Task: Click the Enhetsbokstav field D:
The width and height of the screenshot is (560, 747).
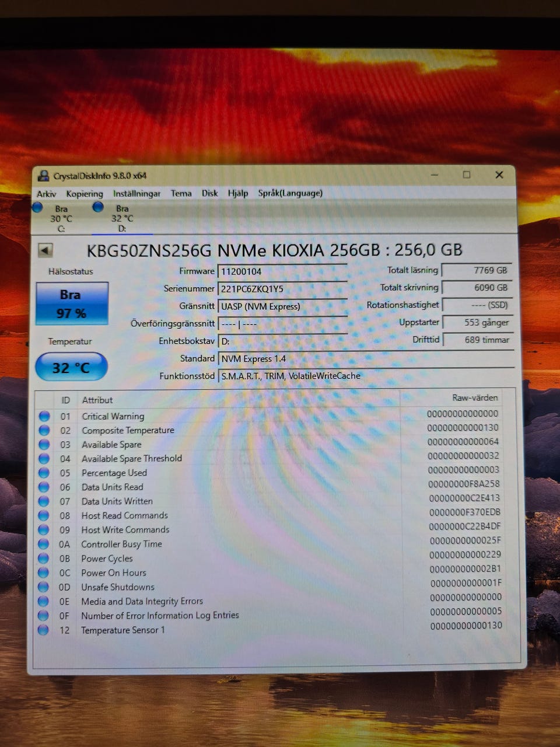Action: pyautogui.click(x=282, y=341)
